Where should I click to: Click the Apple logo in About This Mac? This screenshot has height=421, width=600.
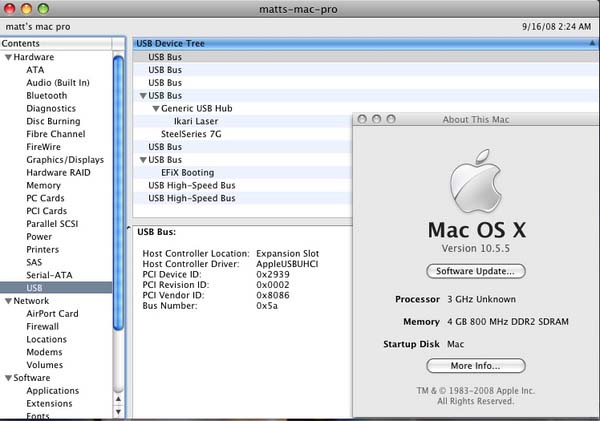475,186
